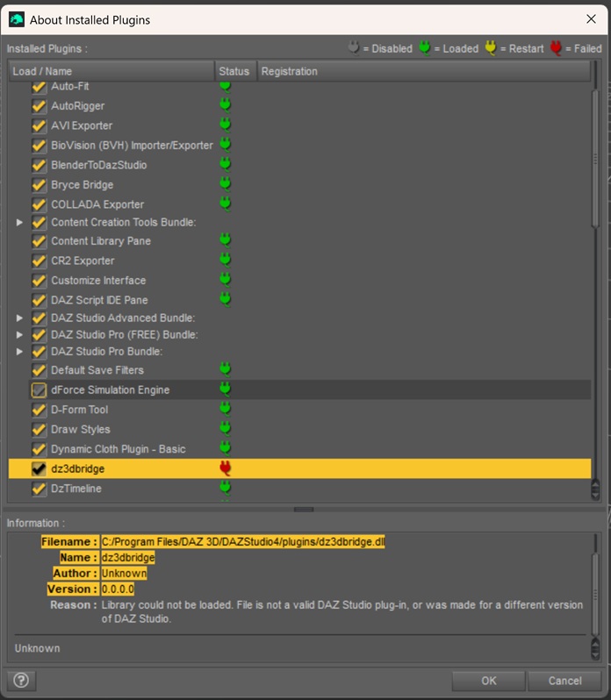Disable the Dynamic Cloth Plugin - Basic checkbox
Screen dimensions: 611x700
[x=39, y=449]
